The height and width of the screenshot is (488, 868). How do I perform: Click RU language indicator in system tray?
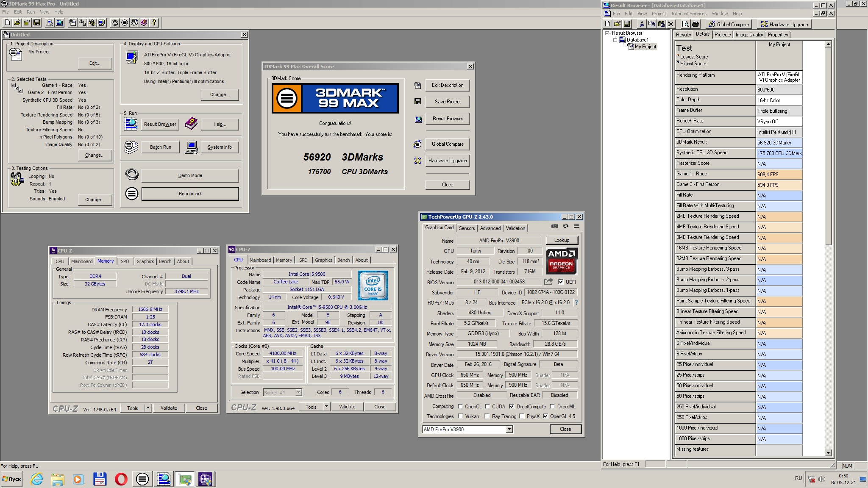798,478
